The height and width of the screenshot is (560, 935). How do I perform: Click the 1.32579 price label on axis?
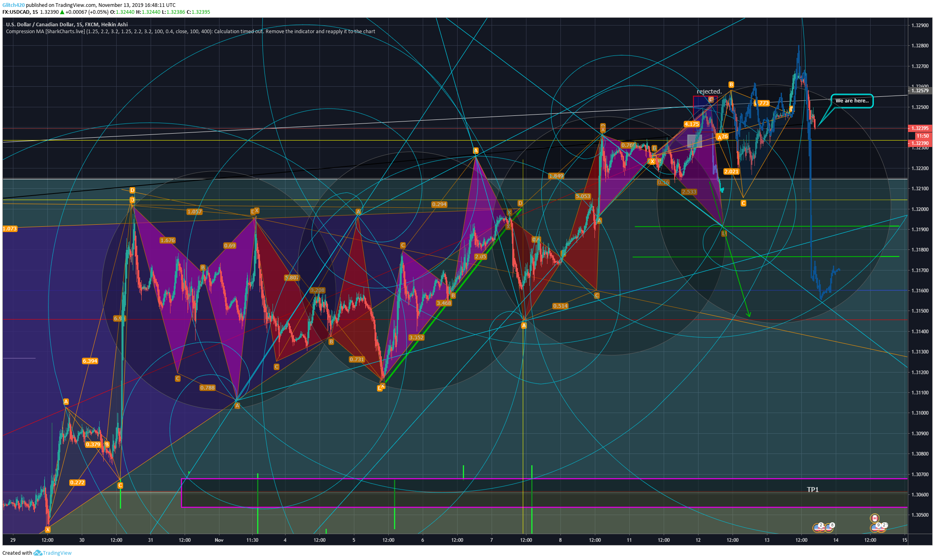tap(920, 91)
